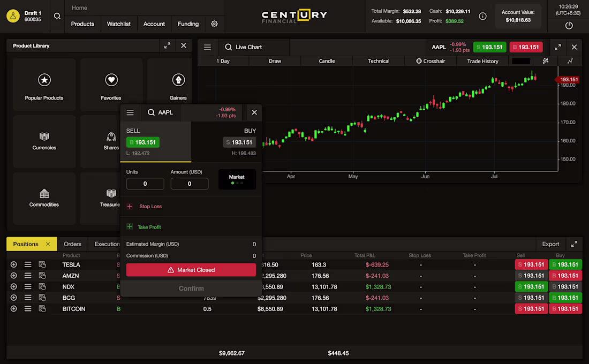Open the Technical indicators dropdown
The height and width of the screenshot is (364, 589).
(x=378, y=61)
